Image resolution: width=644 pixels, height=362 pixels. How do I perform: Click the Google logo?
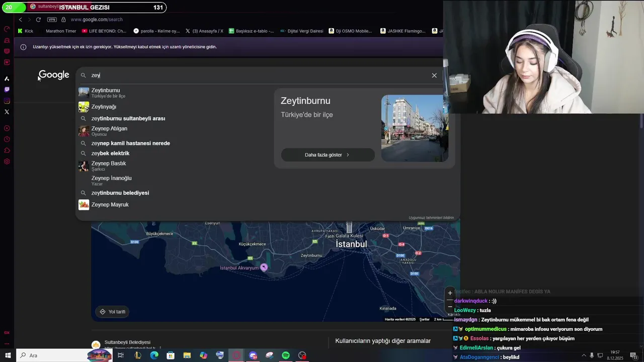(x=54, y=75)
